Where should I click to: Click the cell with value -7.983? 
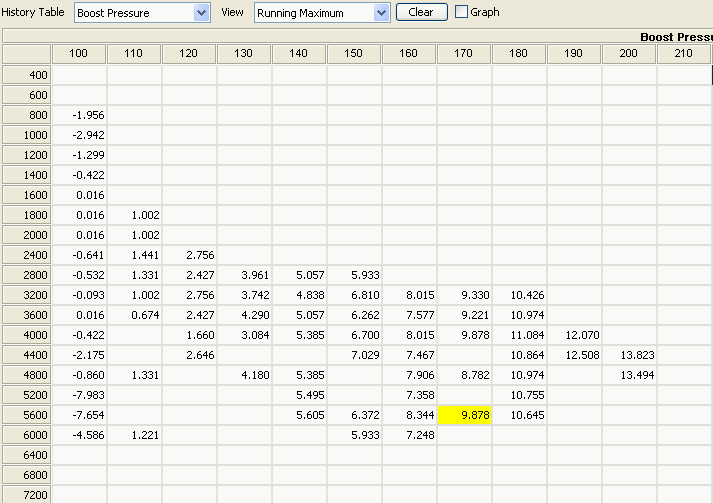tap(79, 395)
